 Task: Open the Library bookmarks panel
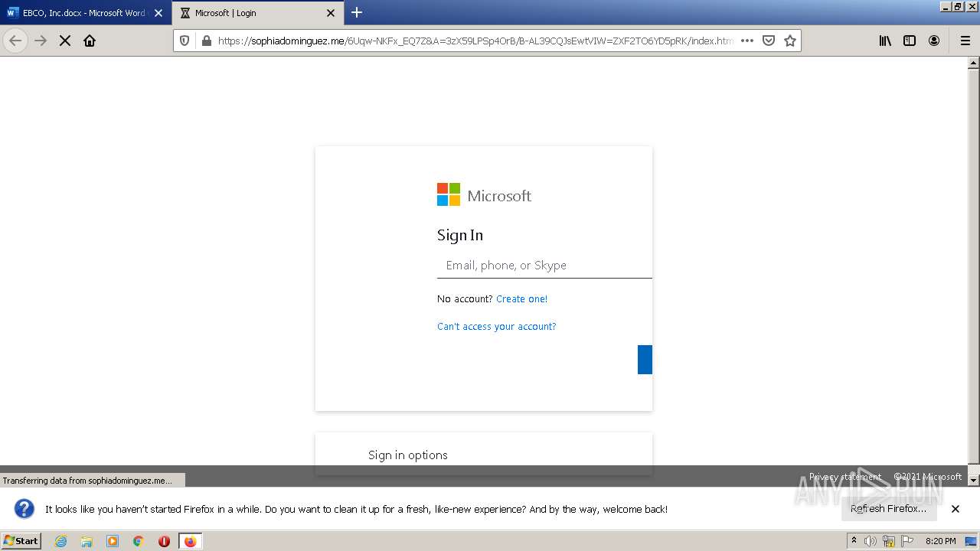click(x=885, y=41)
